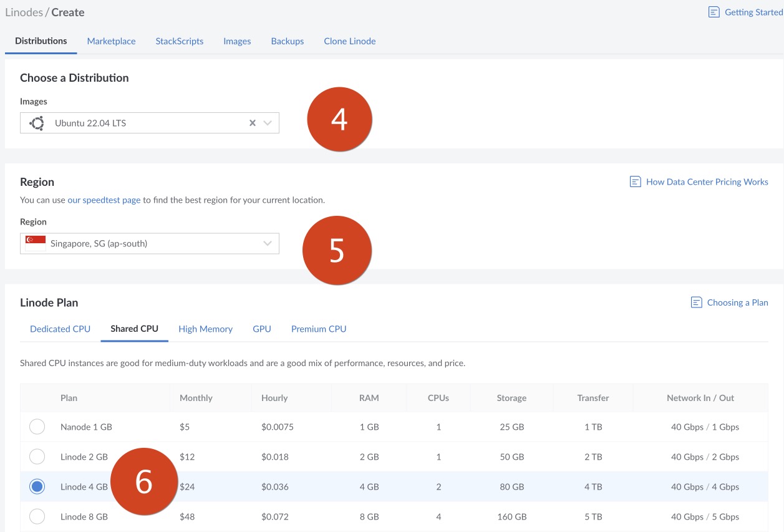Click the Linode 8 GB plan name
This screenshot has width=784, height=532.
point(84,517)
